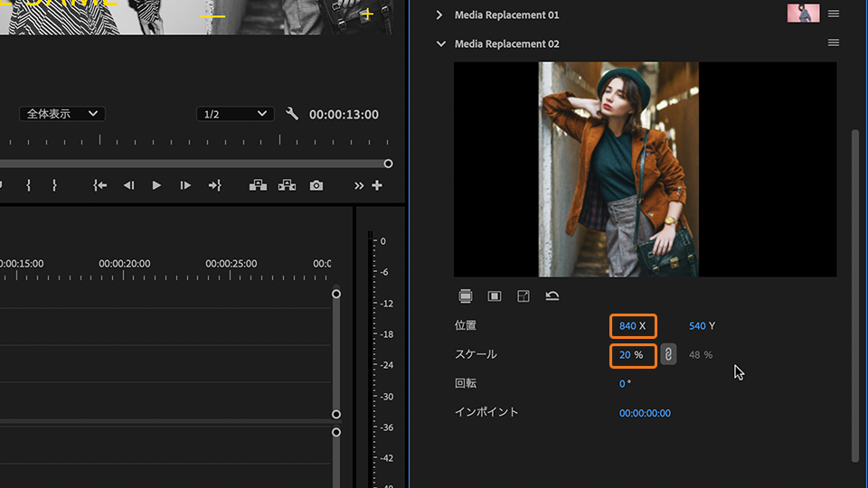Click the audio meter level bar
Viewport: 868px width, 488px height.
point(371,360)
